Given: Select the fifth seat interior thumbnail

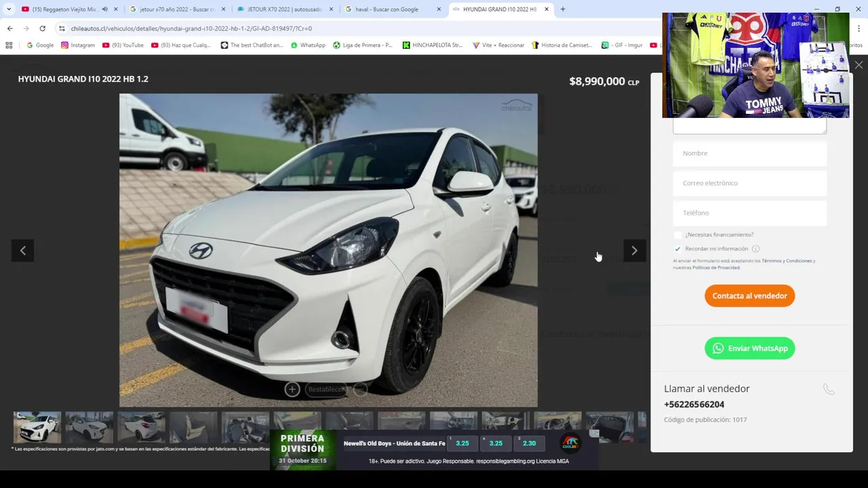Looking at the screenshot, I should pyautogui.click(x=245, y=427).
